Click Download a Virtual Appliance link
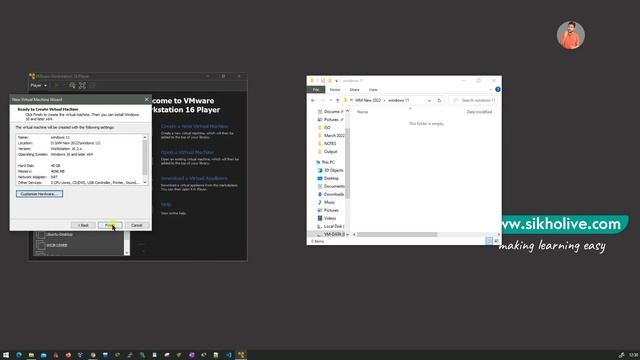This screenshot has height=360, width=640. (x=194, y=178)
